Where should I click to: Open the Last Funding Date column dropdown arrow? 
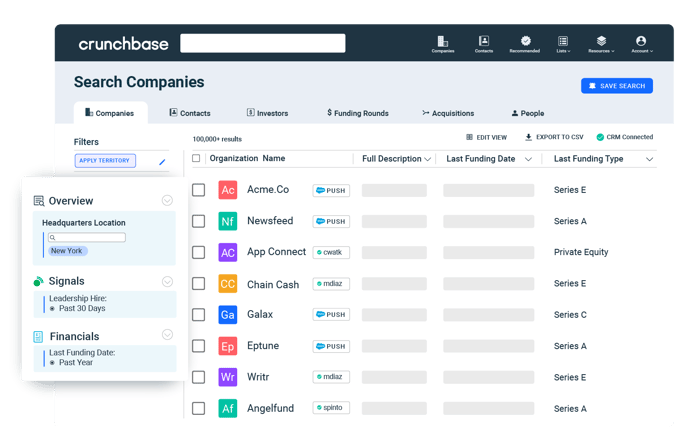528,159
